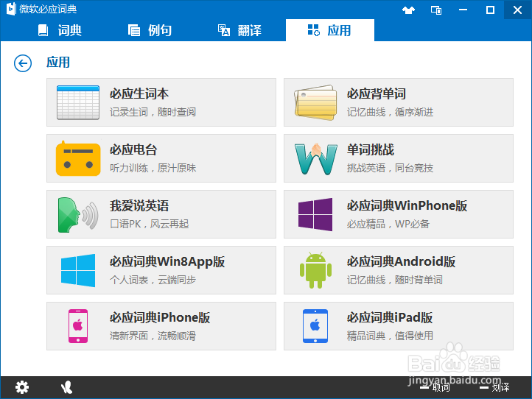The image size is (532, 399).
Task: Click the 必应背单词 title text
Action: click(x=377, y=94)
